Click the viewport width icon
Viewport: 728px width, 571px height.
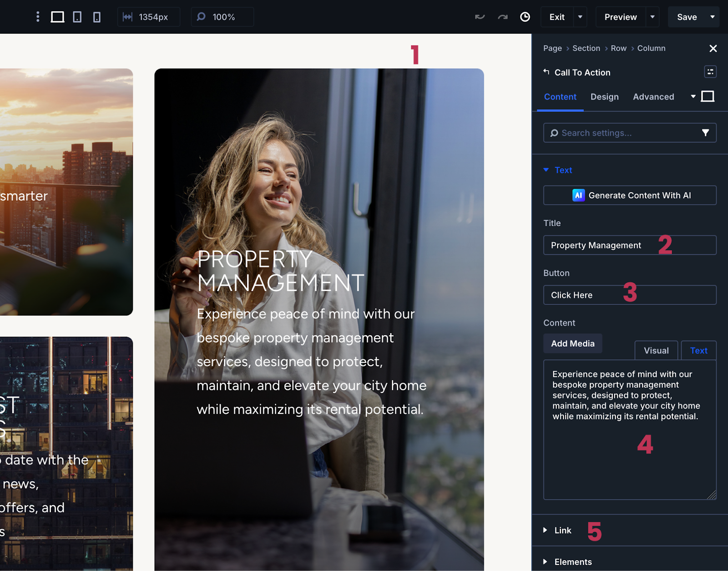pyautogui.click(x=128, y=17)
